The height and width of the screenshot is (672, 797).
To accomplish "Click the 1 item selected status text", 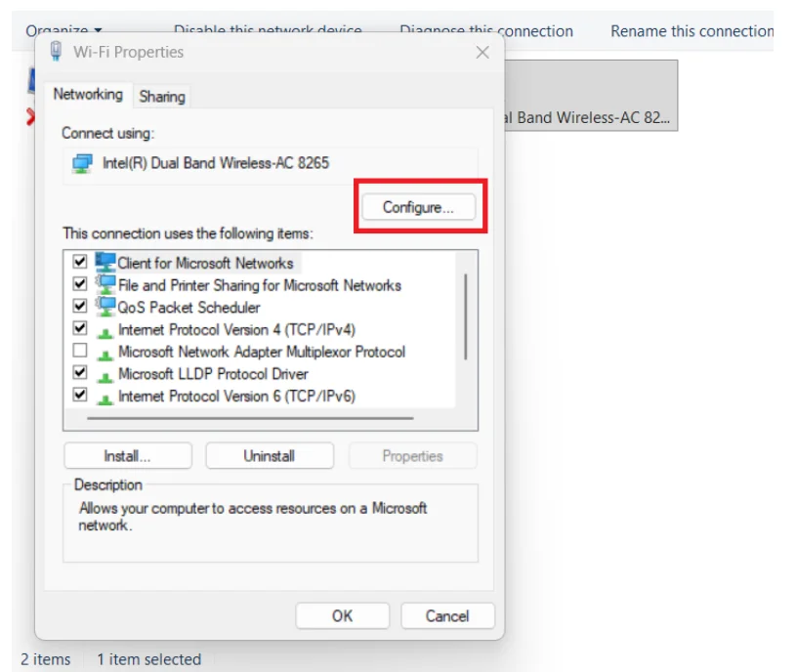I will point(148,658).
